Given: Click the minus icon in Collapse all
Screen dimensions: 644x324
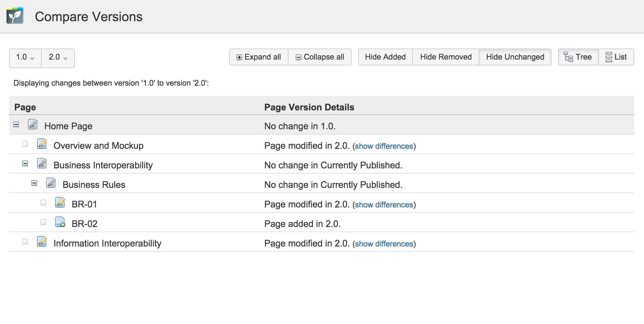Looking at the screenshot, I should click(298, 57).
